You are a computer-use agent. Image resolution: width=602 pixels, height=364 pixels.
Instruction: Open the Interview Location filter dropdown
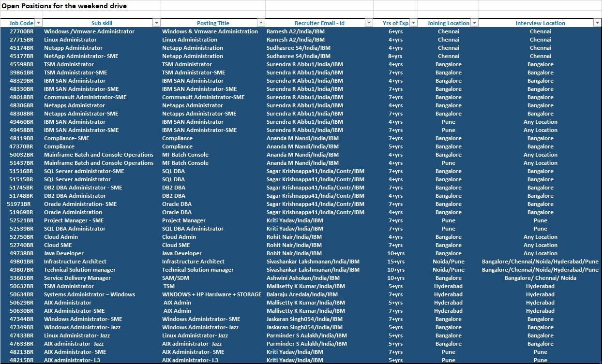click(x=597, y=23)
